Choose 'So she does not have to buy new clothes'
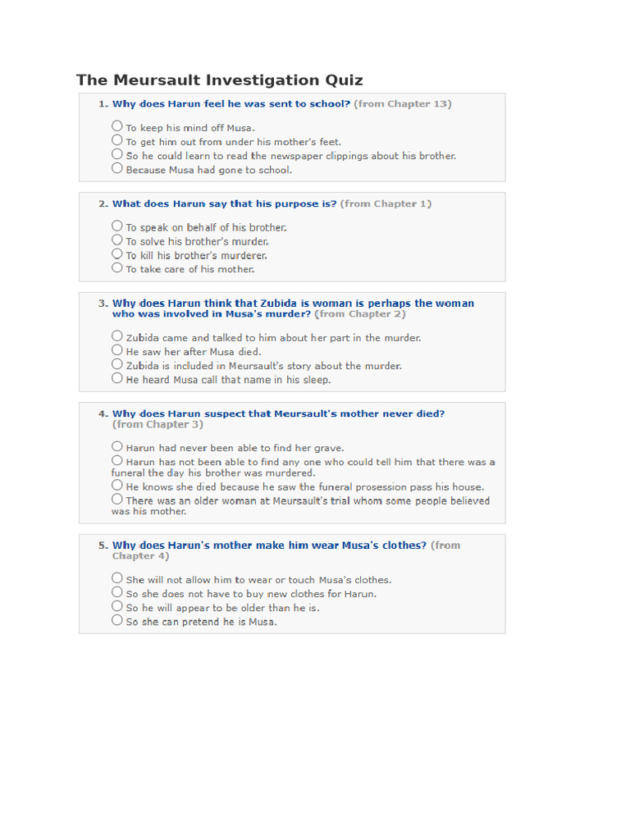The image size is (630, 840). (x=117, y=592)
